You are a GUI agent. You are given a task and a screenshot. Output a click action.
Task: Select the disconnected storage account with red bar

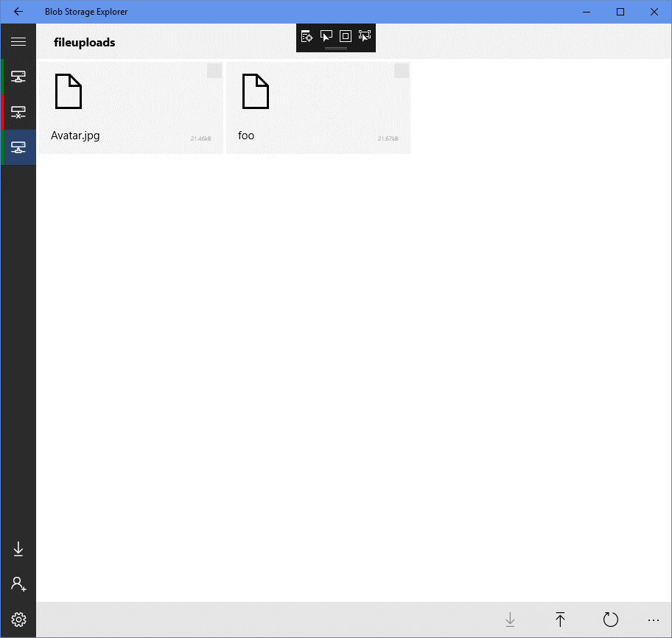click(x=18, y=112)
